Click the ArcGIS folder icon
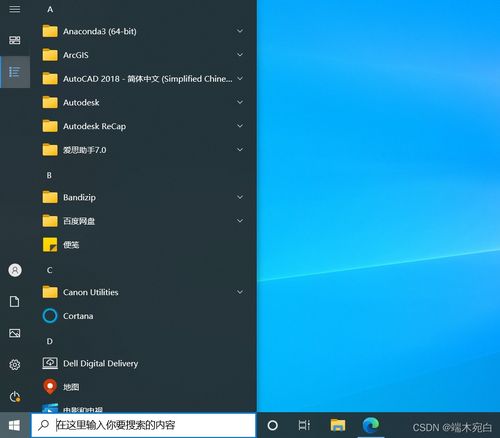The image size is (500, 438). click(x=50, y=55)
